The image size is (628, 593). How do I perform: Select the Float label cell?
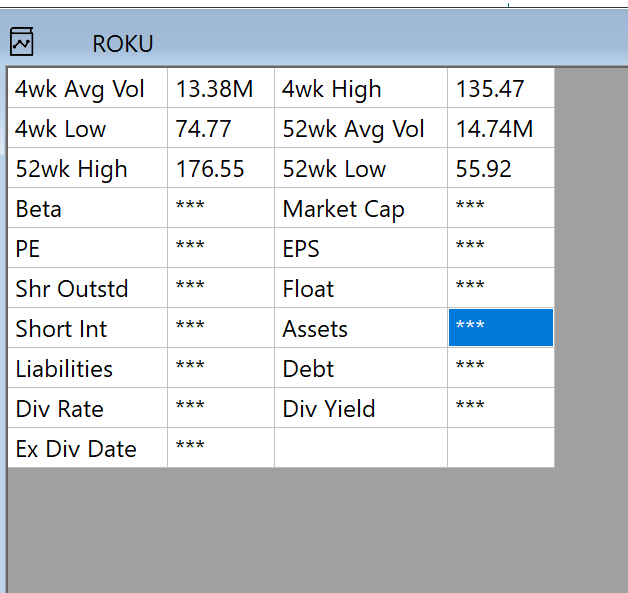360,289
